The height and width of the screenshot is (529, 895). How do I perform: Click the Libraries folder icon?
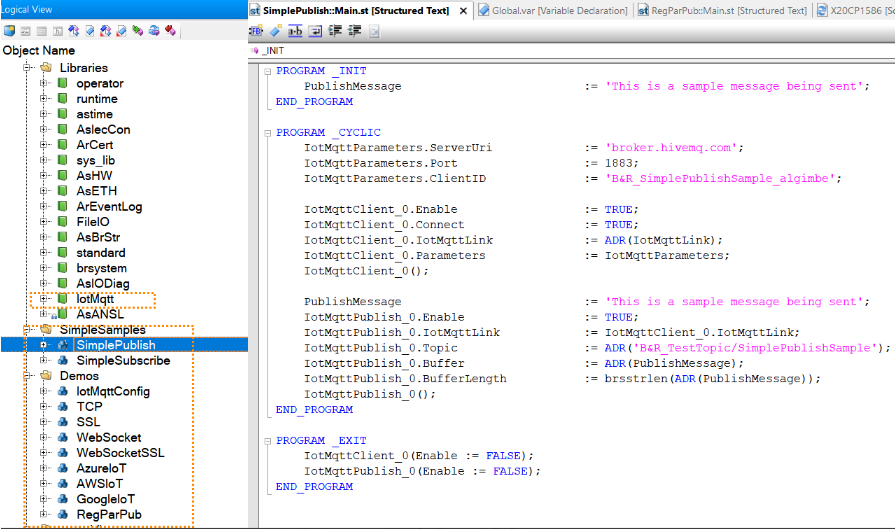coord(45,68)
